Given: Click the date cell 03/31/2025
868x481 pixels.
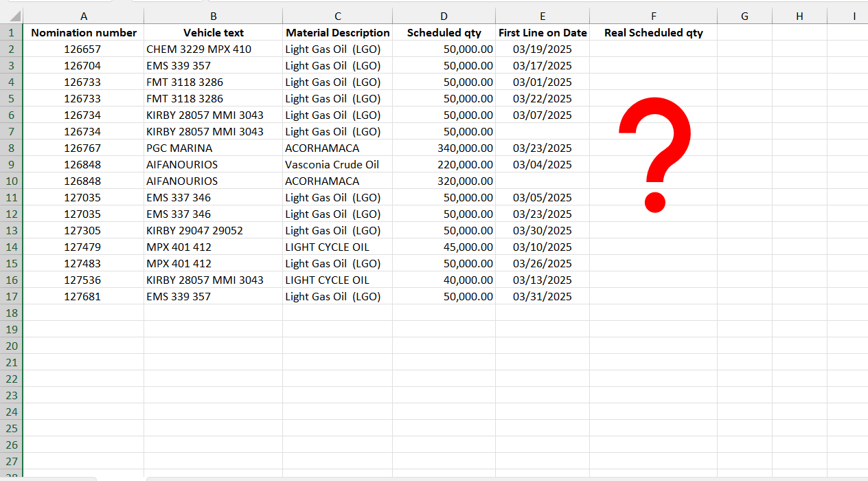Looking at the screenshot, I should 542,296.
